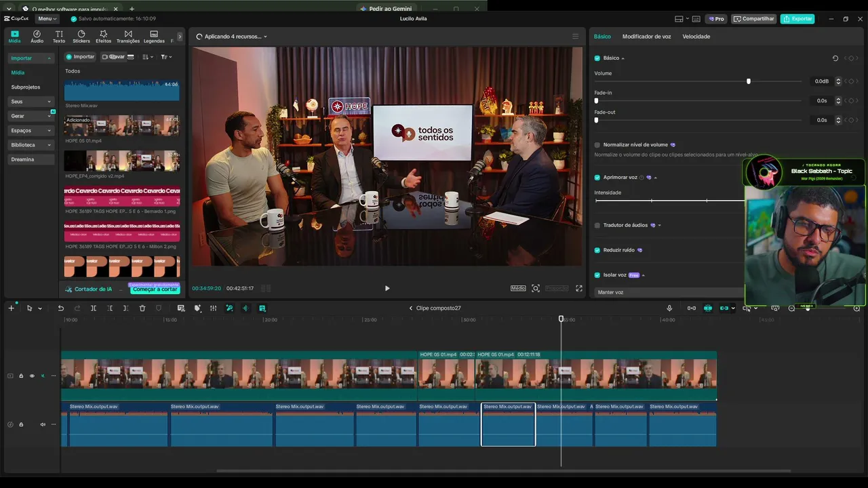
Task: Click the Fade-in slider handle
Action: coord(596,100)
